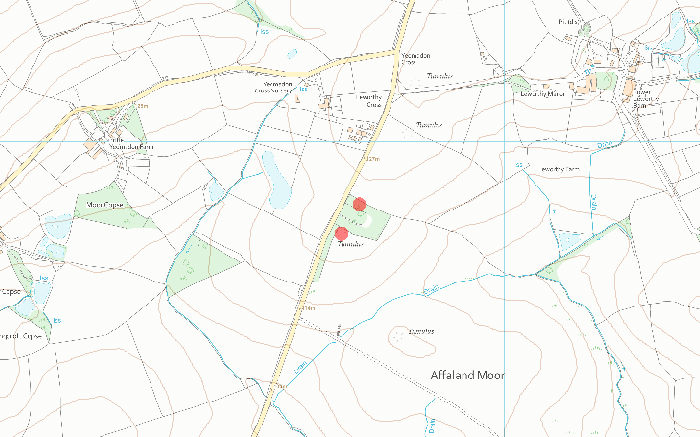This screenshot has width=700, height=437.
Task: Select the triangular green woodland patch
Action: pyautogui.click(x=199, y=266)
